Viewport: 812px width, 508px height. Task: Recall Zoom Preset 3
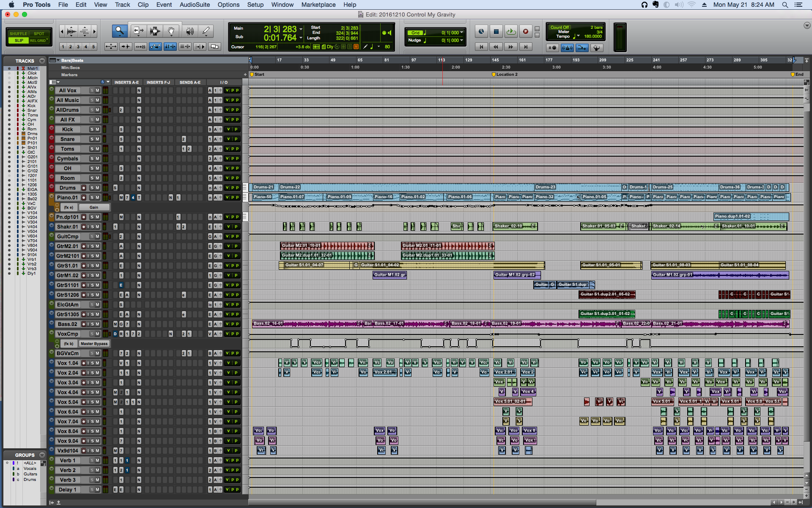(78, 47)
